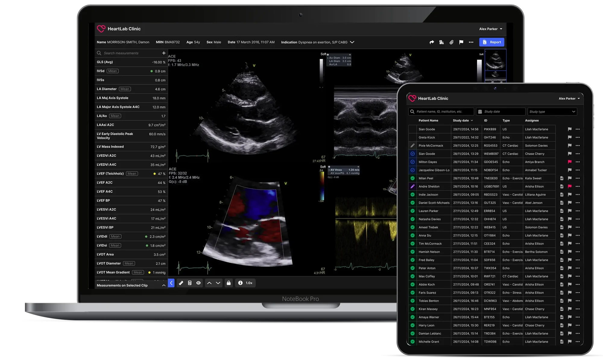Select the top clip thumbnail in right strip
The image size is (603, 364).
(495, 60)
